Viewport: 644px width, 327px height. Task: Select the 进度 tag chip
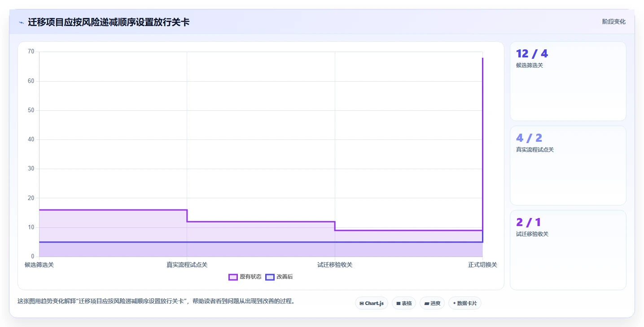432,303
